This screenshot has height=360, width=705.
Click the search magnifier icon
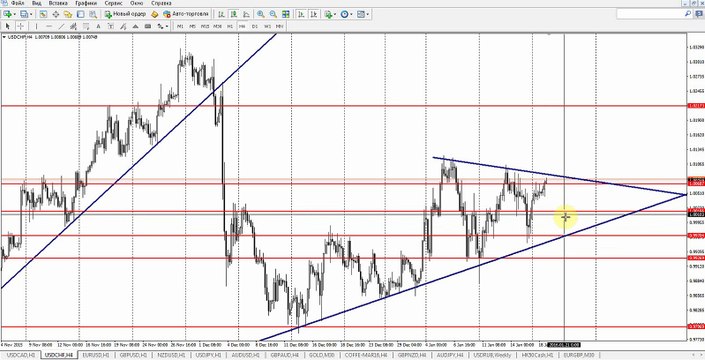(688, 14)
